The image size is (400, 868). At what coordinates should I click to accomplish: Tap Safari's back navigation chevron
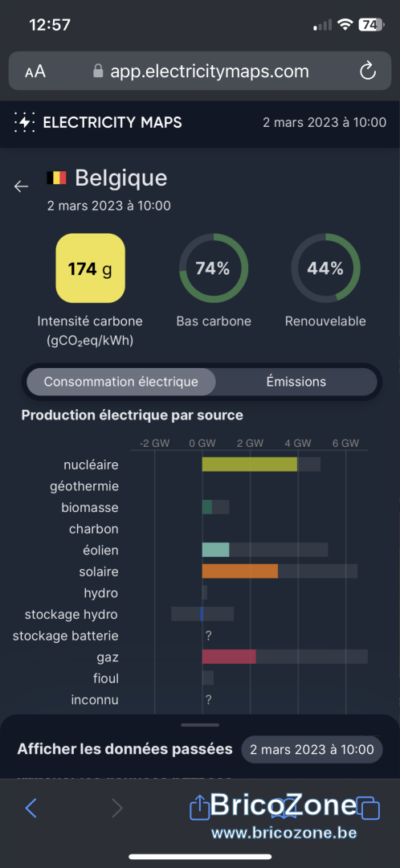click(31, 809)
